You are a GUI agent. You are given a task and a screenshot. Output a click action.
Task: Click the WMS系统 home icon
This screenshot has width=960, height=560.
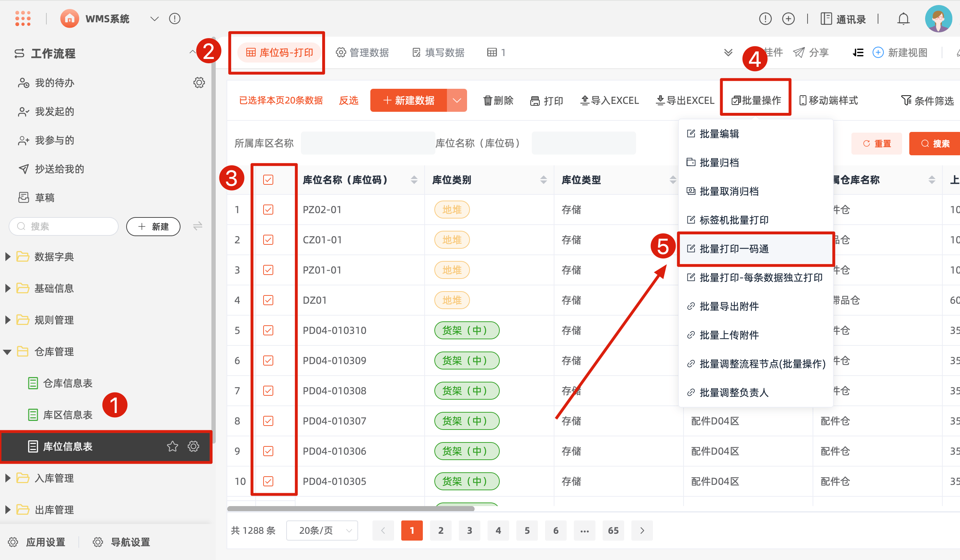(70, 19)
